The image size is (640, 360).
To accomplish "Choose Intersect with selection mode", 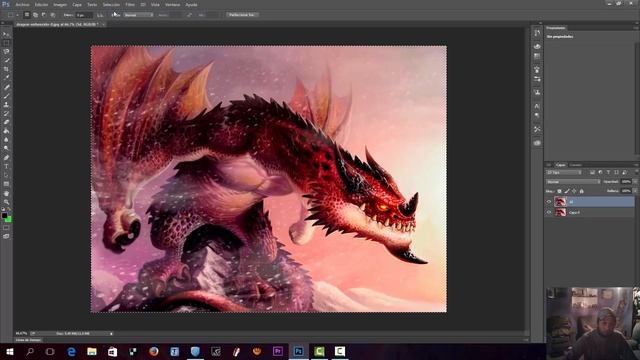I will (x=53, y=15).
